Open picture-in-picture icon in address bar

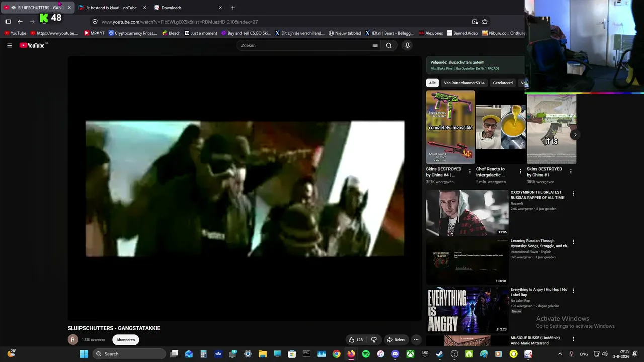(x=475, y=22)
